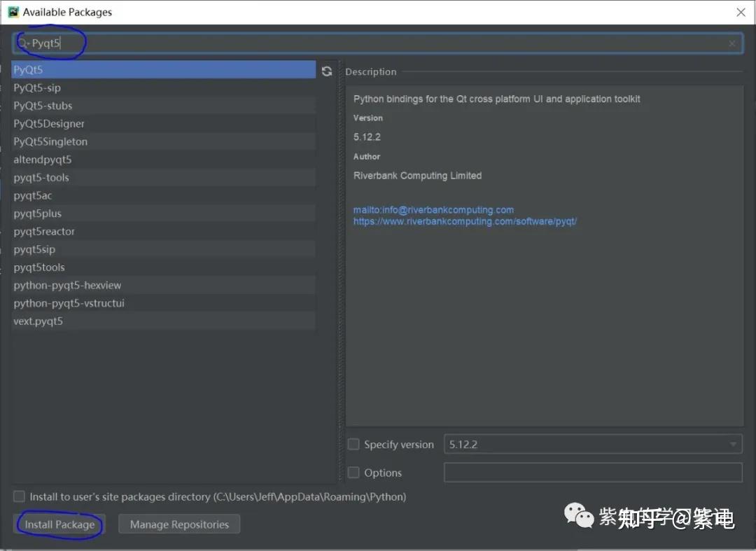
Task: Open the riverbankcomputing.com PyQt website link
Action: click(465, 221)
